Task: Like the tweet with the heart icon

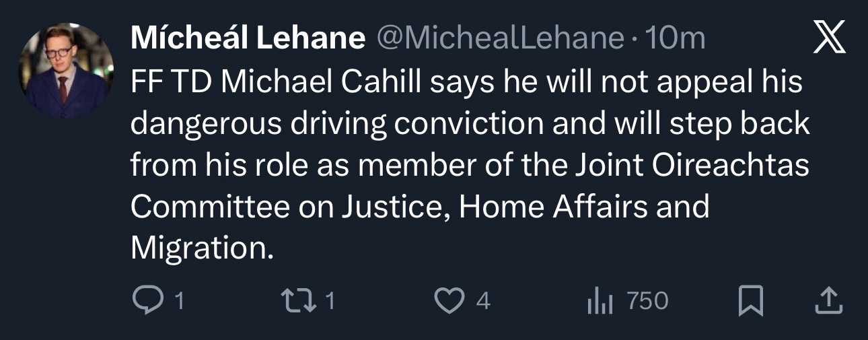Action: [448, 301]
